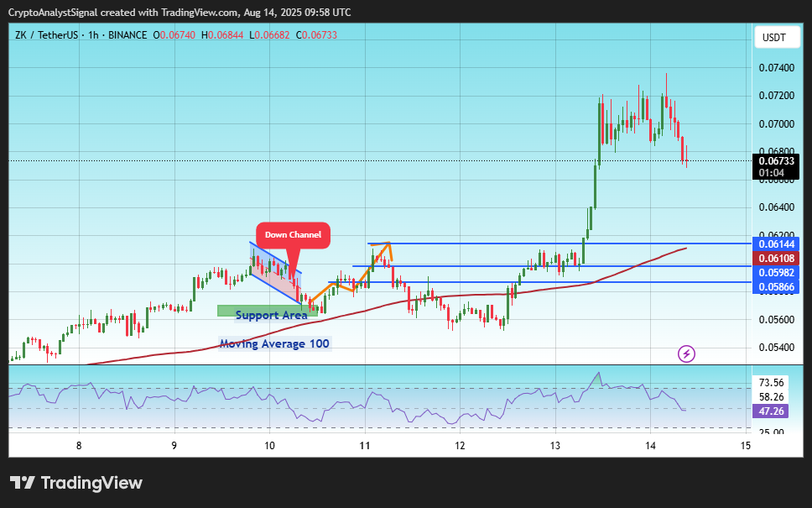
Task: Click the 1h interval label in header
Action: [x=93, y=35]
